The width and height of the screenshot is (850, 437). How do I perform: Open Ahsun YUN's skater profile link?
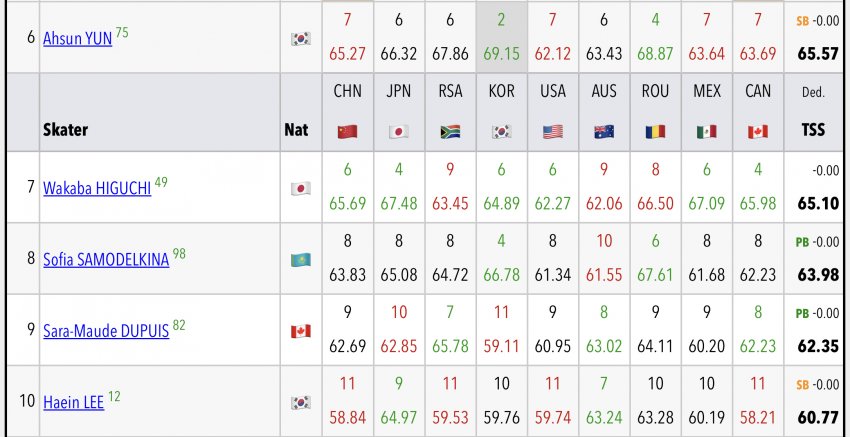pos(77,37)
